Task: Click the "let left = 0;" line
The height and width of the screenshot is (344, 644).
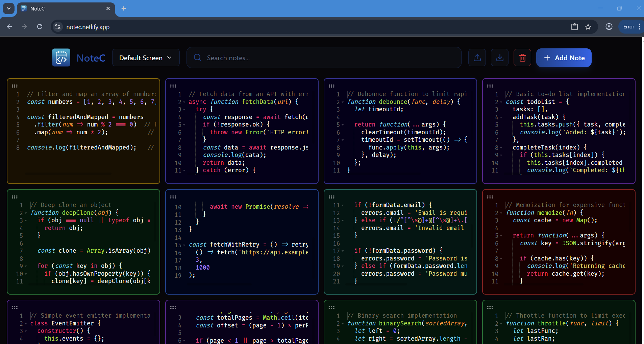Action: [x=377, y=331]
